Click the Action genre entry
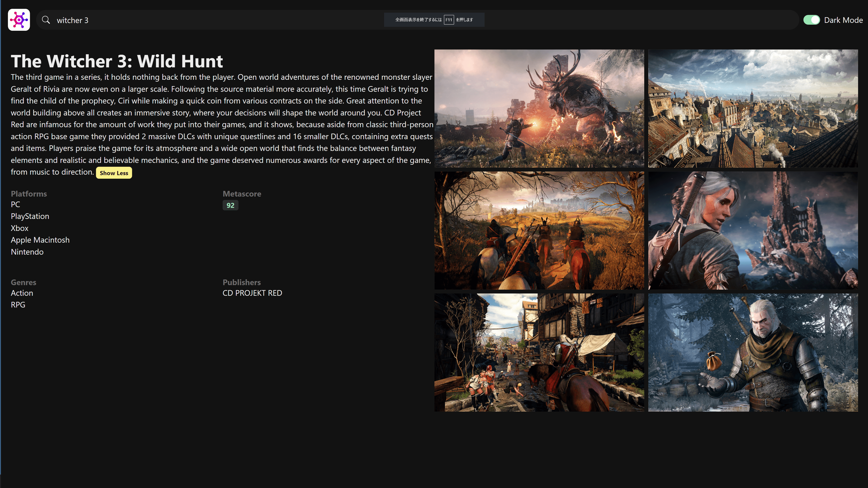Viewport: 868px width, 488px height. click(22, 293)
